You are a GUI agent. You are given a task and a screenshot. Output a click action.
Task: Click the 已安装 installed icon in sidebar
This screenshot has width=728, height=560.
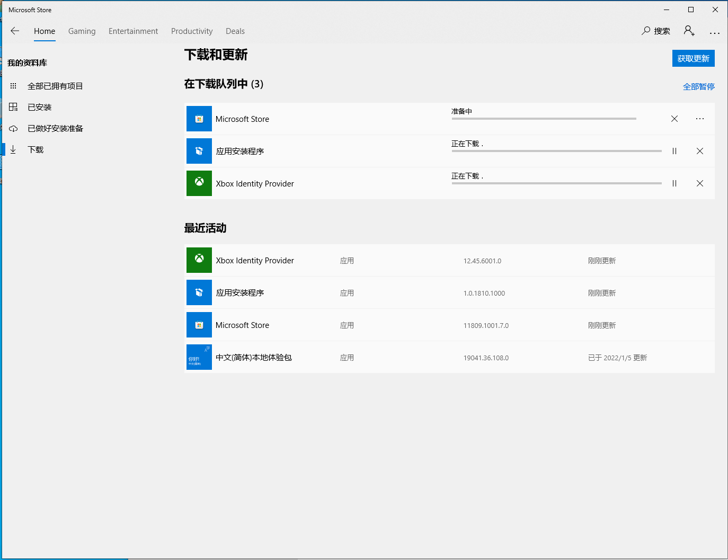[13, 107]
